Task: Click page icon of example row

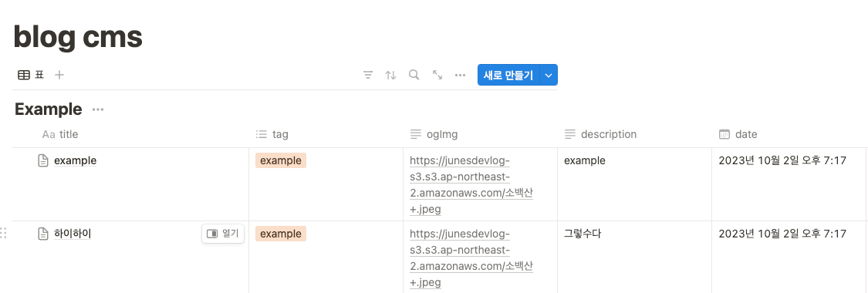Action: coord(42,161)
